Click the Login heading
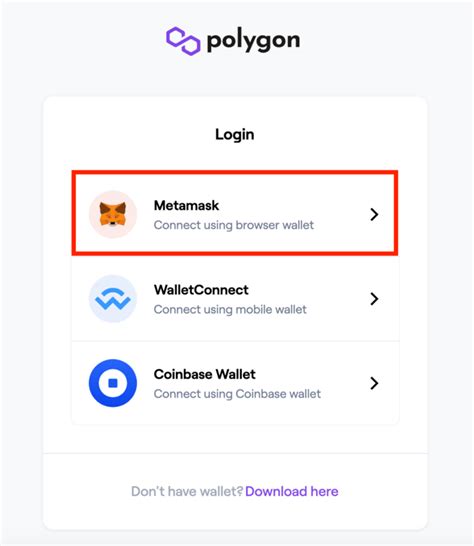The height and width of the screenshot is (546, 474). click(235, 134)
